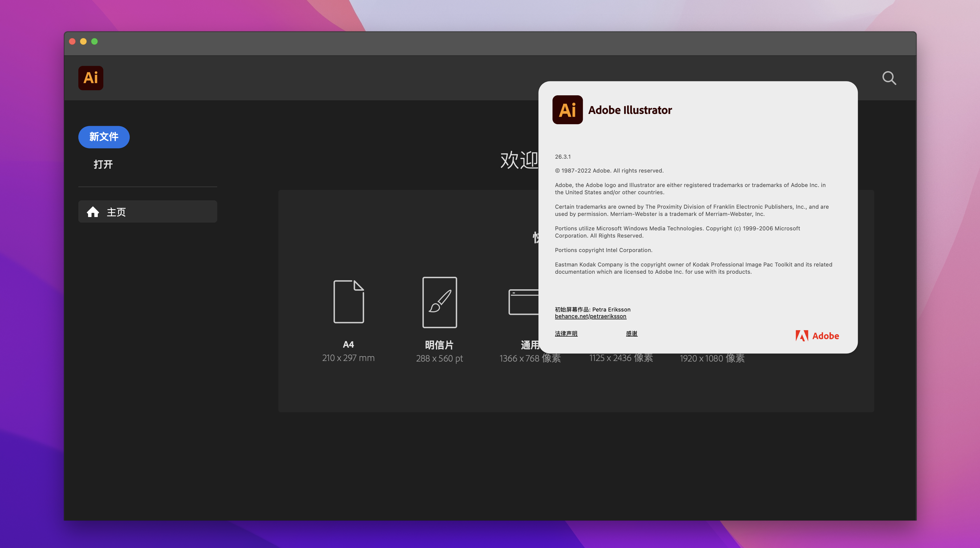Click the green fullscreen window button
980x548 pixels.
(x=94, y=41)
